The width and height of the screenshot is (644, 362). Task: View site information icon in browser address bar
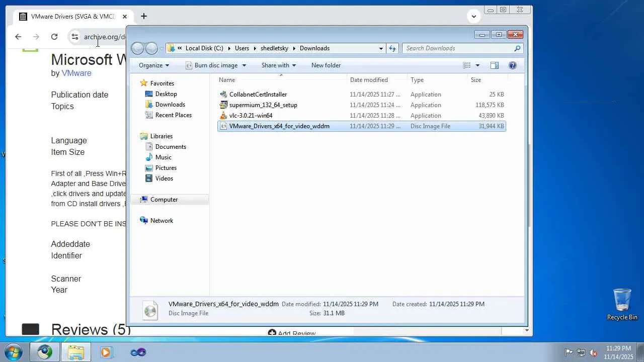(x=74, y=37)
